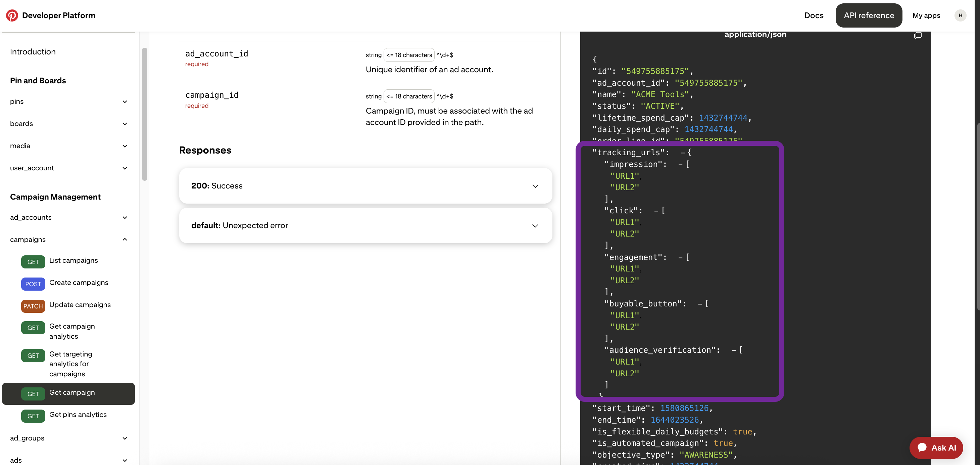
Task: Open Get campaign analytics endpoint
Action: (72, 331)
